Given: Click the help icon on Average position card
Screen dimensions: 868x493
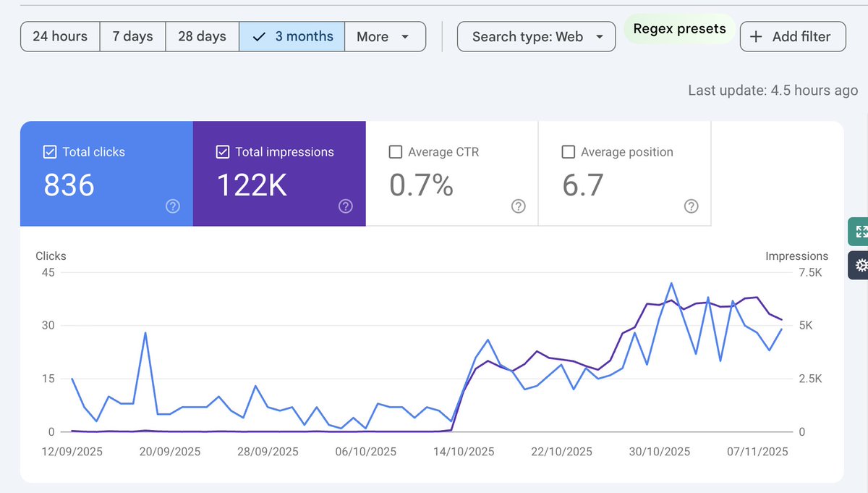Looking at the screenshot, I should pyautogui.click(x=692, y=206).
